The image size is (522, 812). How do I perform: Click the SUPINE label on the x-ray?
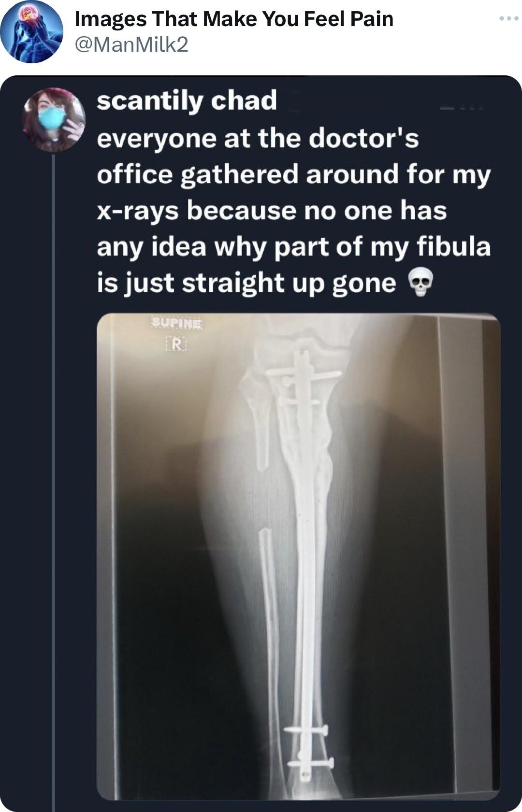point(177,323)
